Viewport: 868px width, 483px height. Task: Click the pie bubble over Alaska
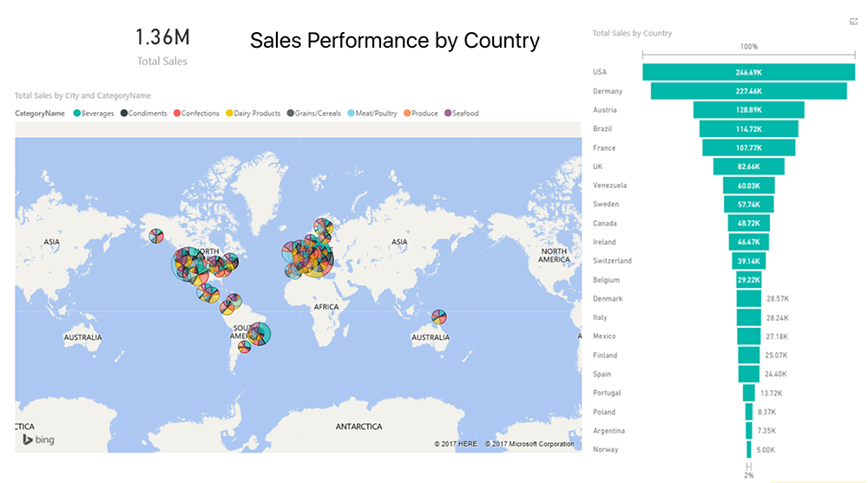click(155, 236)
